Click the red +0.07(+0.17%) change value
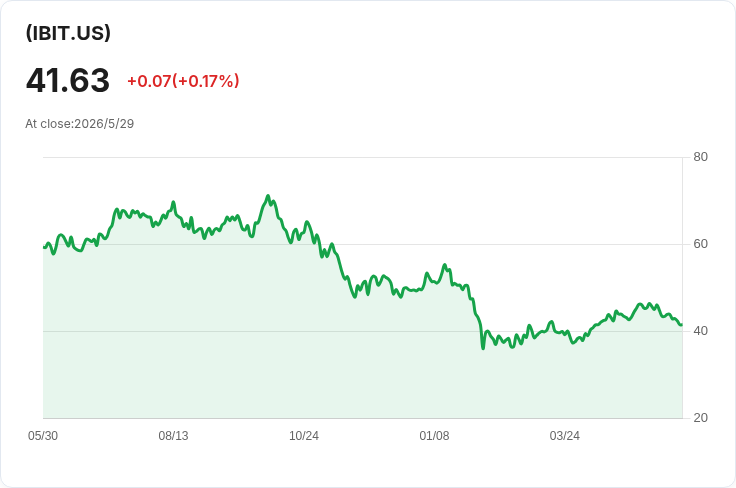The image size is (736, 488). point(183,81)
